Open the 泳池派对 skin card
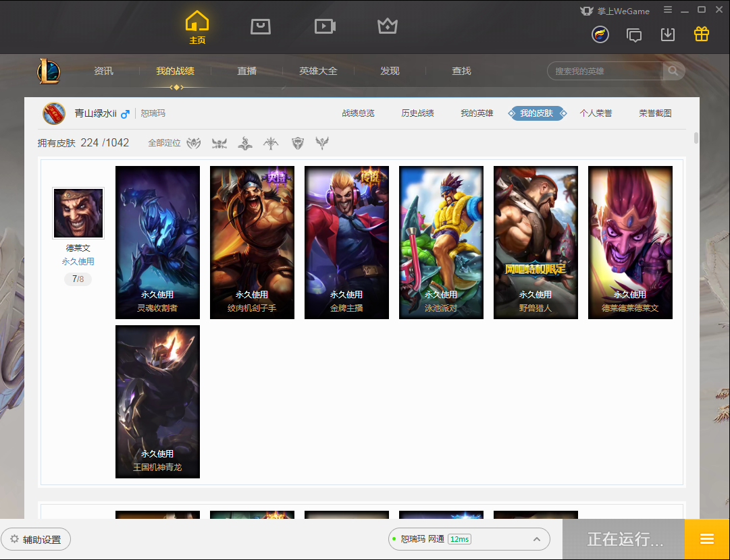 pyautogui.click(x=441, y=242)
